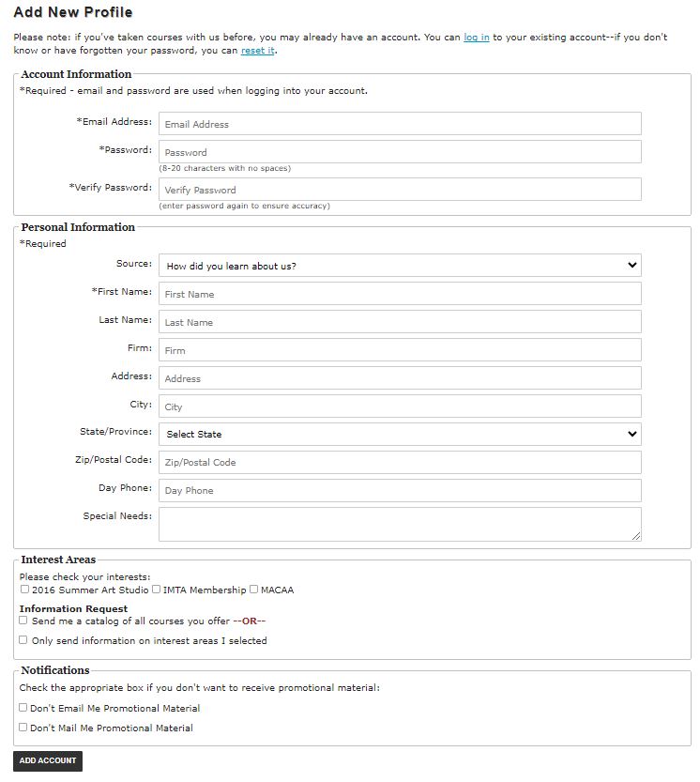Click the Firm input field
This screenshot has height=782, width=700.
pyautogui.click(x=400, y=350)
